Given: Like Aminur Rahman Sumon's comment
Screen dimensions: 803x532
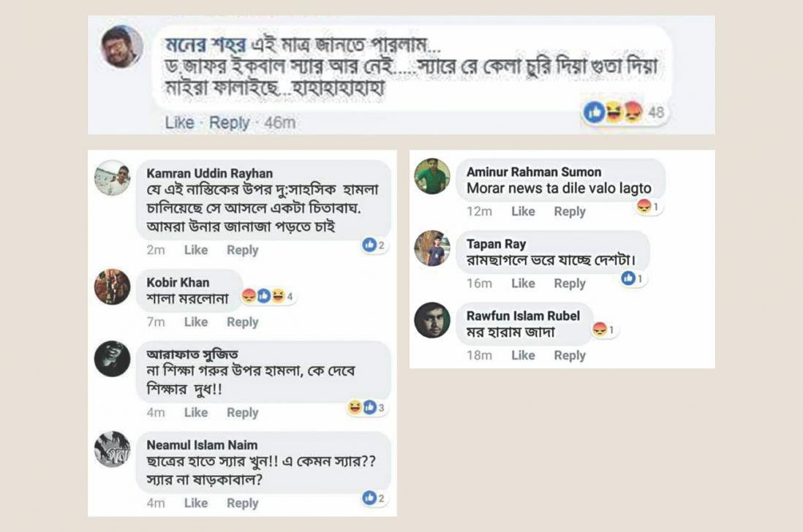Looking at the screenshot, I should [523, 211].
